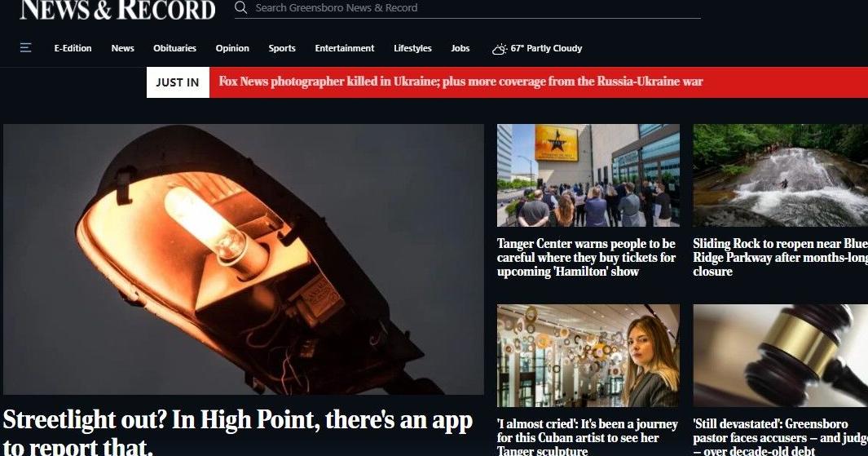Open the Jobs section
Image resolution: width=868 pixels, height=456 pixels.
460,48
